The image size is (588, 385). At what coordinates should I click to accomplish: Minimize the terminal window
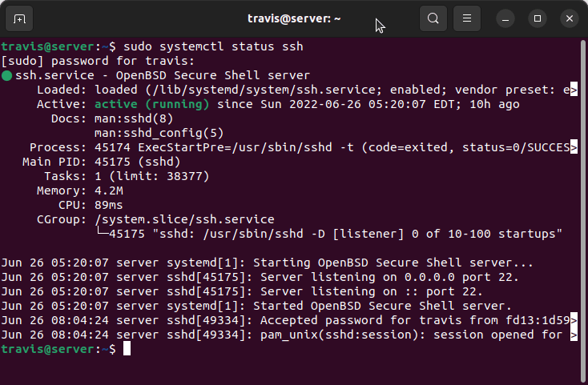(506, 18)
